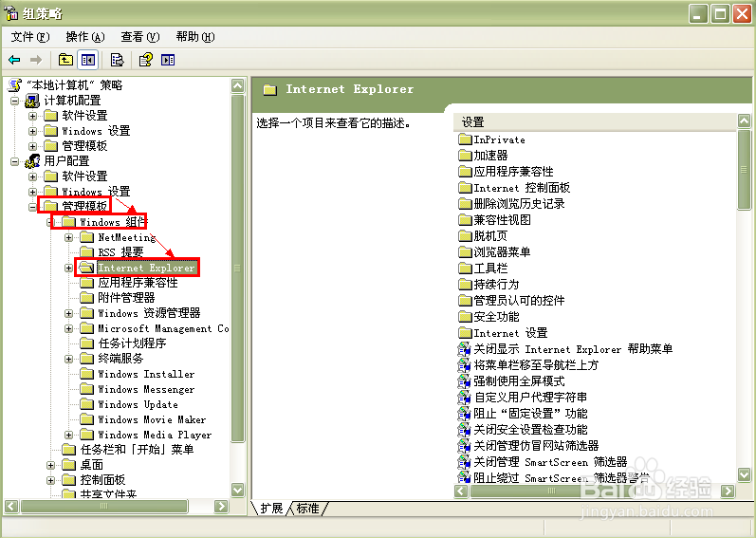Click folder icon of InPrivate
The width and height of the screenshot is (756, 538).
465,139
